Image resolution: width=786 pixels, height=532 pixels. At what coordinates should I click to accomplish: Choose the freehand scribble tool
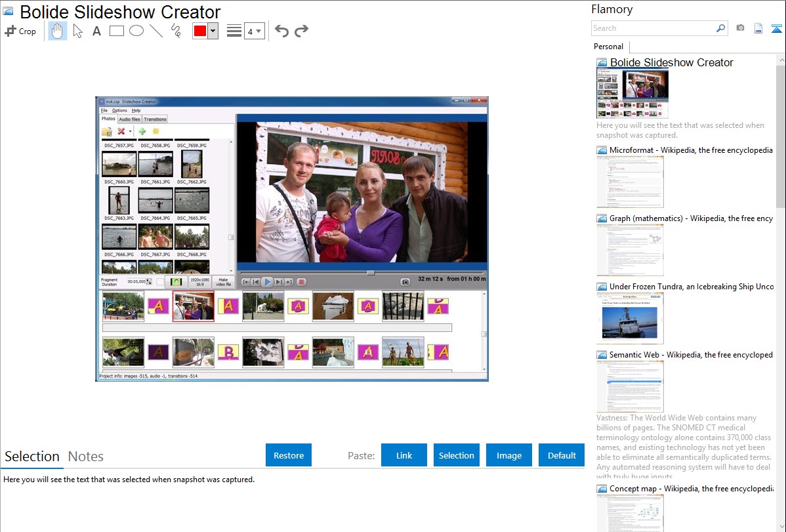[176, 31]
